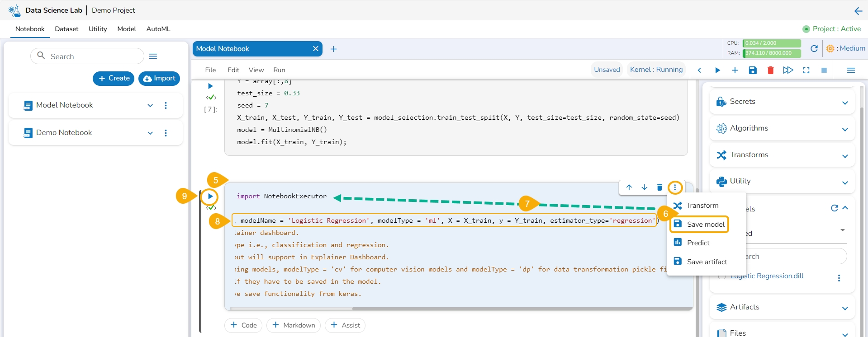Switch to the AutoML tab

click(x=158, y=29)
